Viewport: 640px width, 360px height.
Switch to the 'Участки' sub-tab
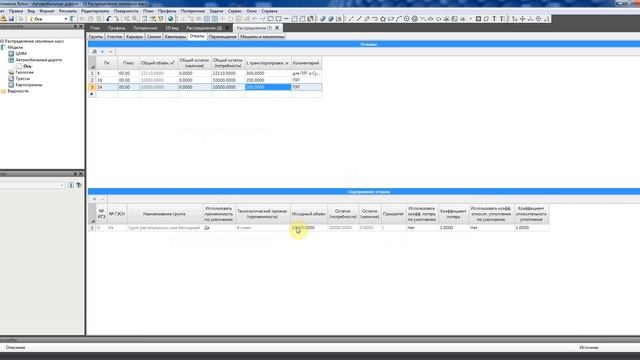tap(115, 37)
